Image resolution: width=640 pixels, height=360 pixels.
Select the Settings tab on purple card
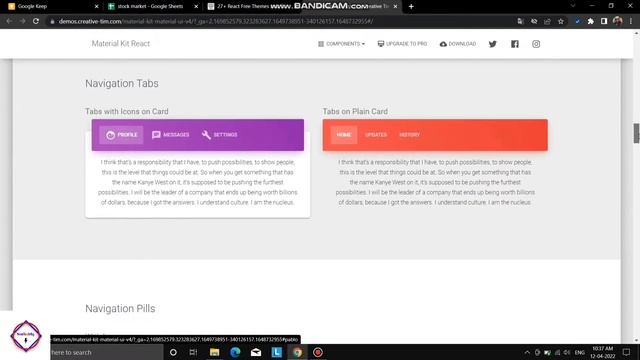point(220,135)
